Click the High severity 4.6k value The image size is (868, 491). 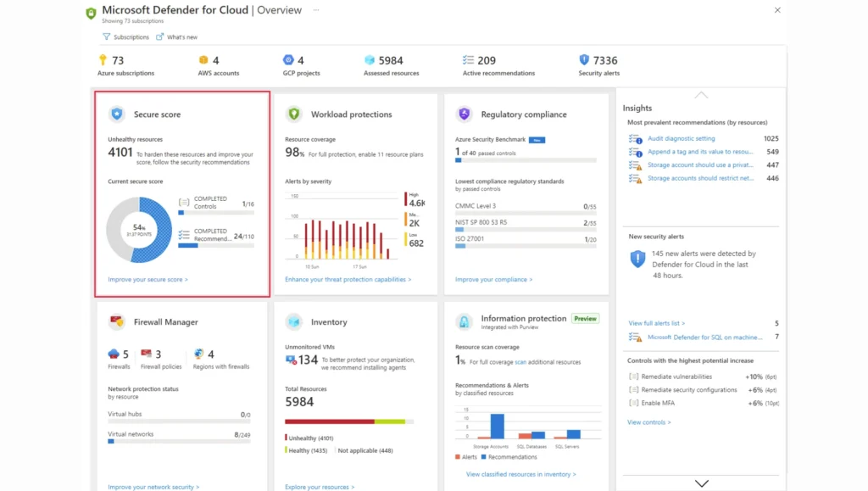pyautogui.click(x=417, y=204)
